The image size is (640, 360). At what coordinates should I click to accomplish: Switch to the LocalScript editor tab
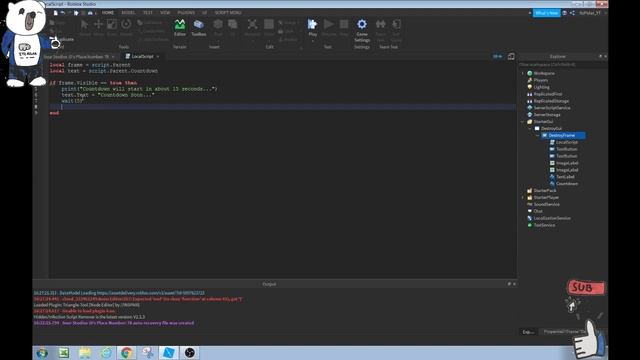[142, 56]
